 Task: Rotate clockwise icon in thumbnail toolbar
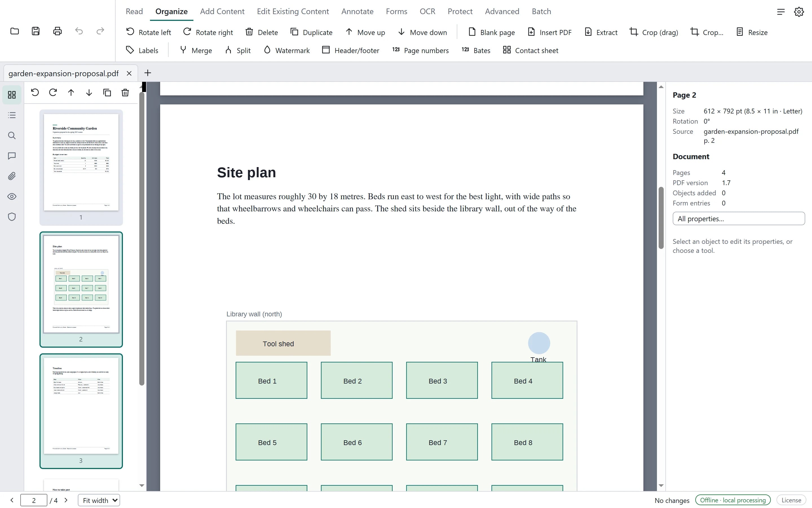53,92
